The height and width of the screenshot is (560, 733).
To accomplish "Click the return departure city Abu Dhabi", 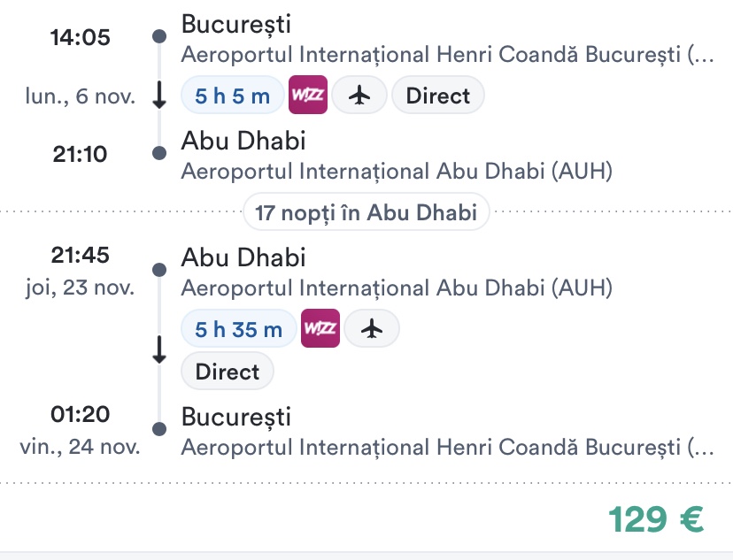I will tap(243, 258).
